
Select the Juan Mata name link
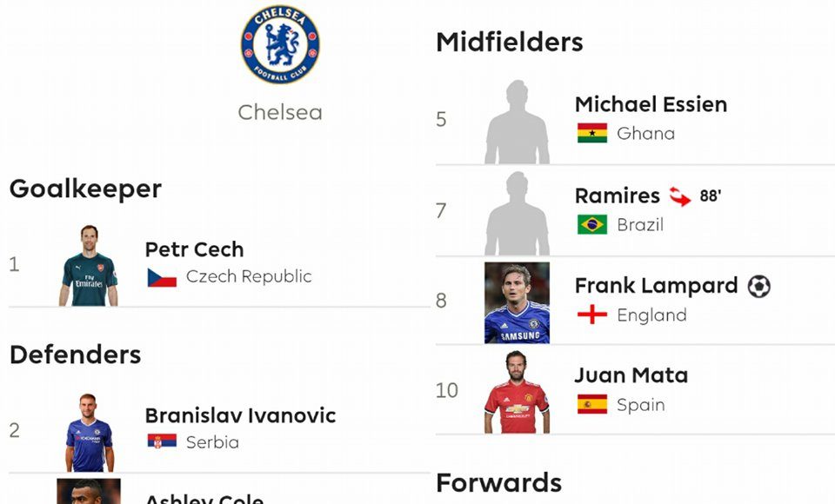click(631, 375)
